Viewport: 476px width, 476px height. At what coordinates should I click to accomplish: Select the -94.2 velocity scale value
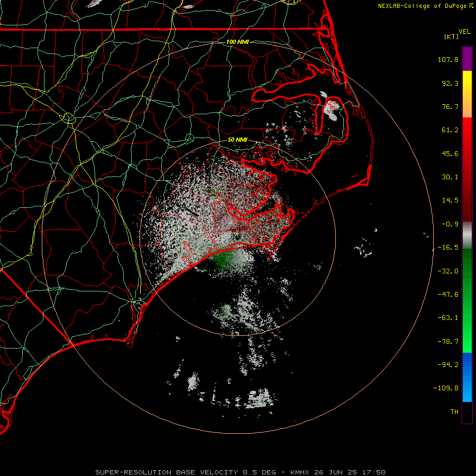(x=448, y=365)
